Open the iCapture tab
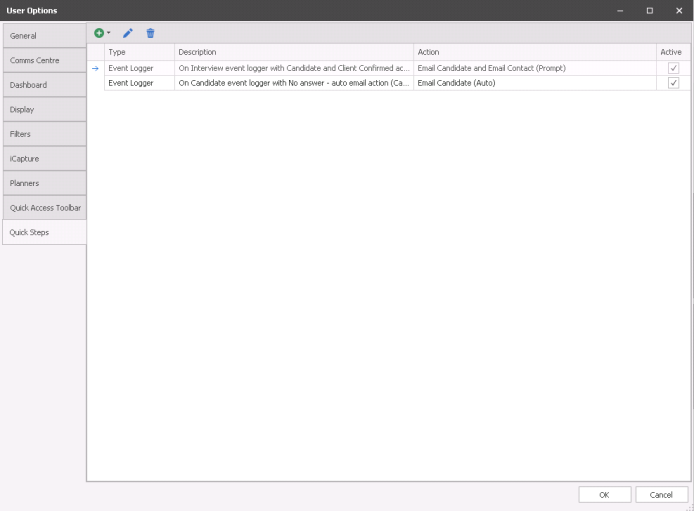Image resolution: width=694 pixels, height=511 pixels. (x=43, y=158)
